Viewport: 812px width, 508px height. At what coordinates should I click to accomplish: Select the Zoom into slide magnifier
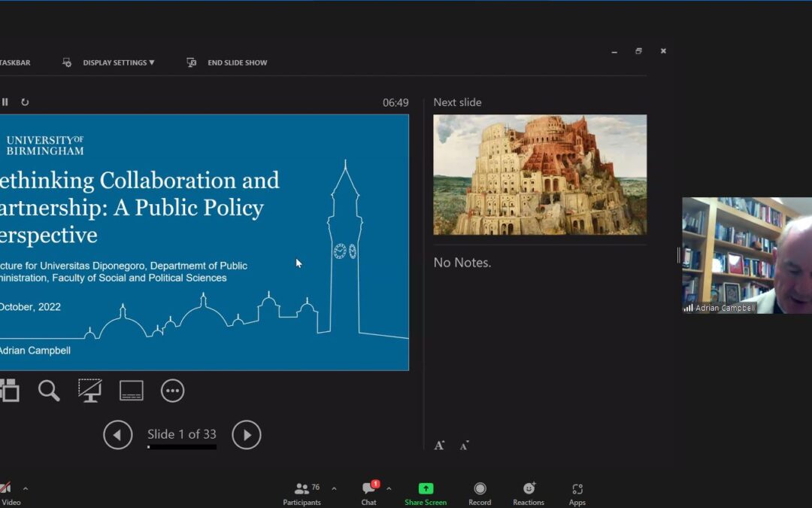click(x=49, y=391)
